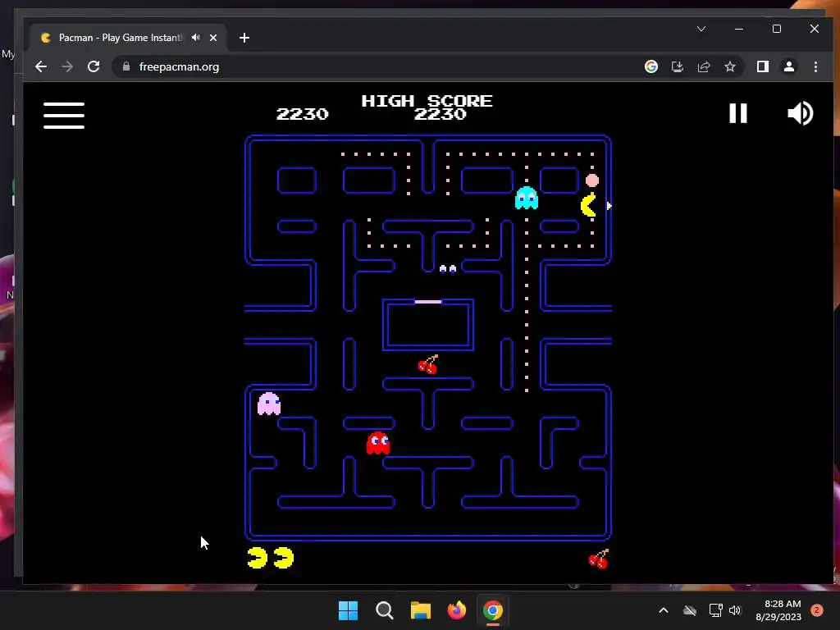
Task: Show hidden system tray icons
Action: (x=663, y=610)
